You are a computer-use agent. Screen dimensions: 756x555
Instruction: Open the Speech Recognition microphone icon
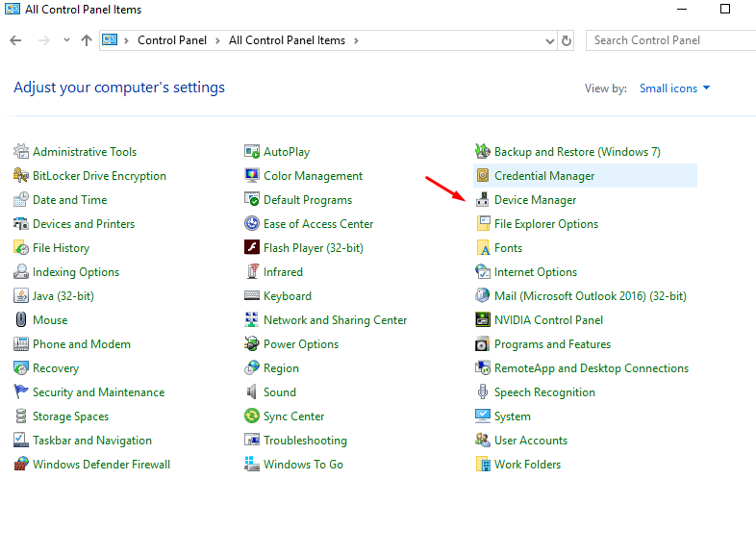[x=483, y=392]
